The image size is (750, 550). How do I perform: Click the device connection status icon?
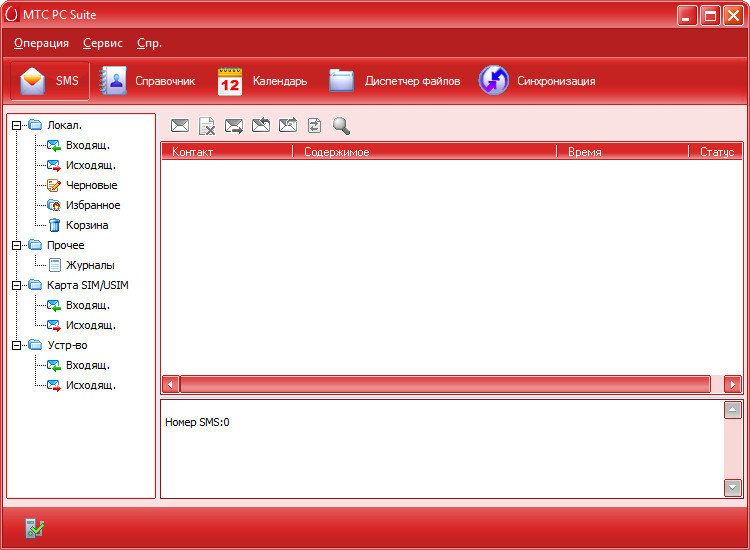click(x=34, y=528)
